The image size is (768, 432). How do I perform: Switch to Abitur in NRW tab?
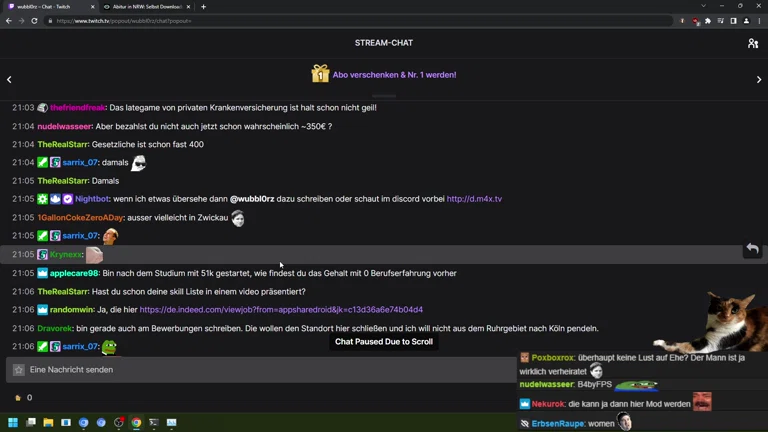(146, 7)
